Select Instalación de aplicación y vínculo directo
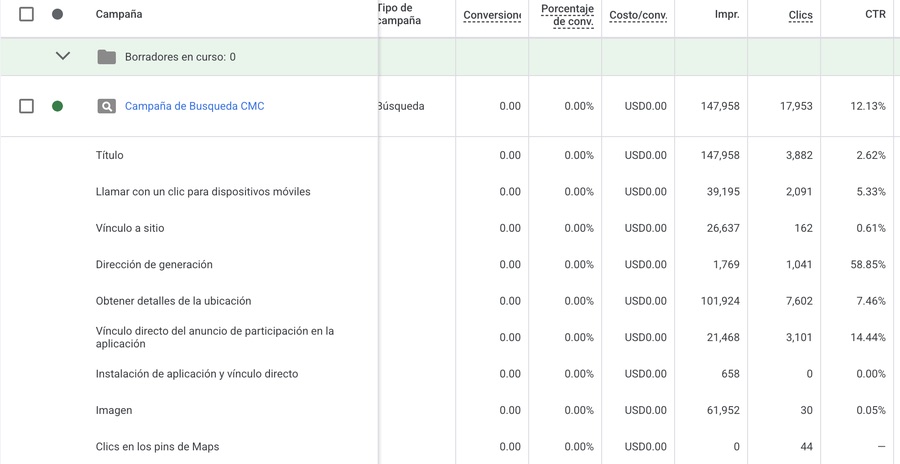 (197, 374)
